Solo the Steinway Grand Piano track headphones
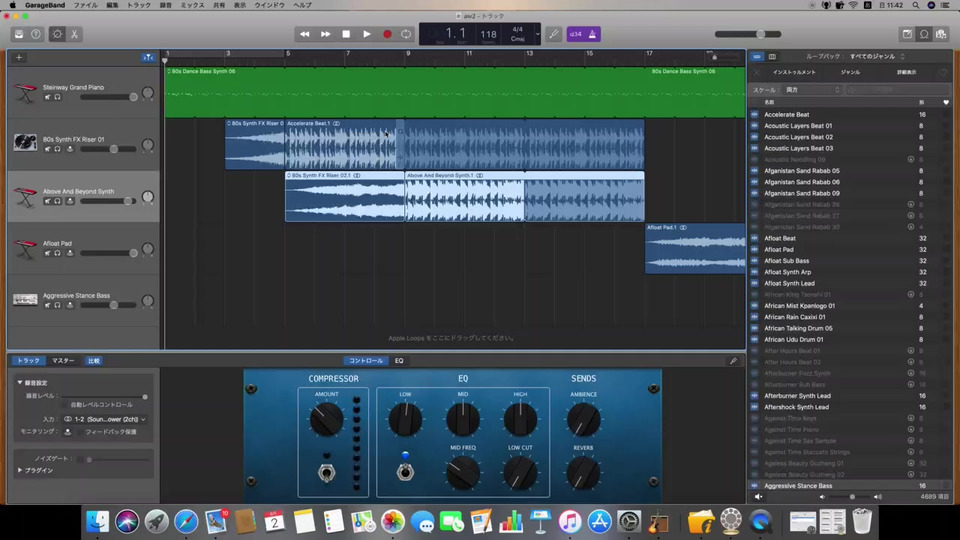 coord(58,97)
